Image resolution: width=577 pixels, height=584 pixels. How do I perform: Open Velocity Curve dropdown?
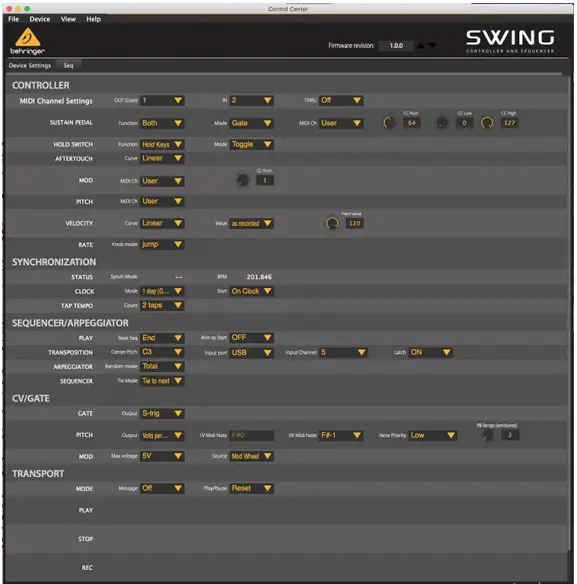point(162,223)
